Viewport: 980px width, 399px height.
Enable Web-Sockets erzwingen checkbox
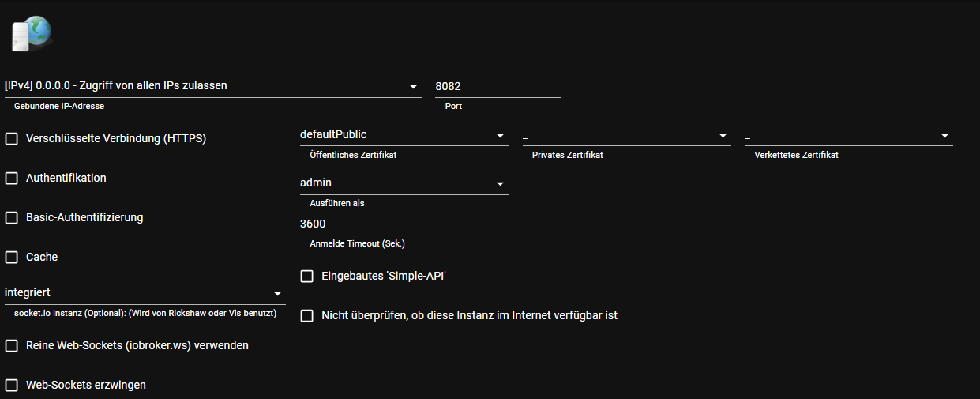click(x=12, y=386)
